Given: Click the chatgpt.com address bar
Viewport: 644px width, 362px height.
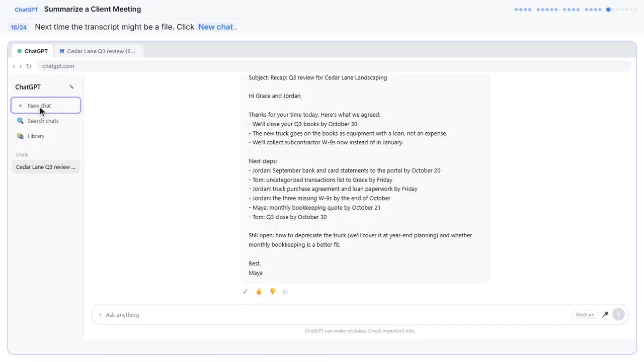Looking at the screenshot, I should (334, 66).
